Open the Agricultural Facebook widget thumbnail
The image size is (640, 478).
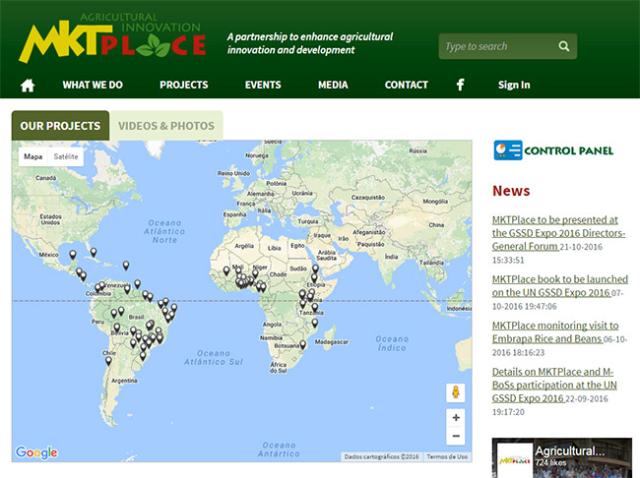[514, 460]
